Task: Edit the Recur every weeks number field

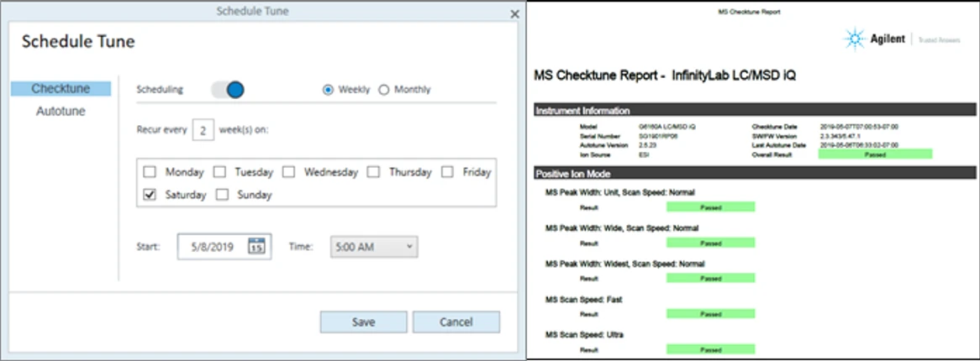Action: click(203, 130)
